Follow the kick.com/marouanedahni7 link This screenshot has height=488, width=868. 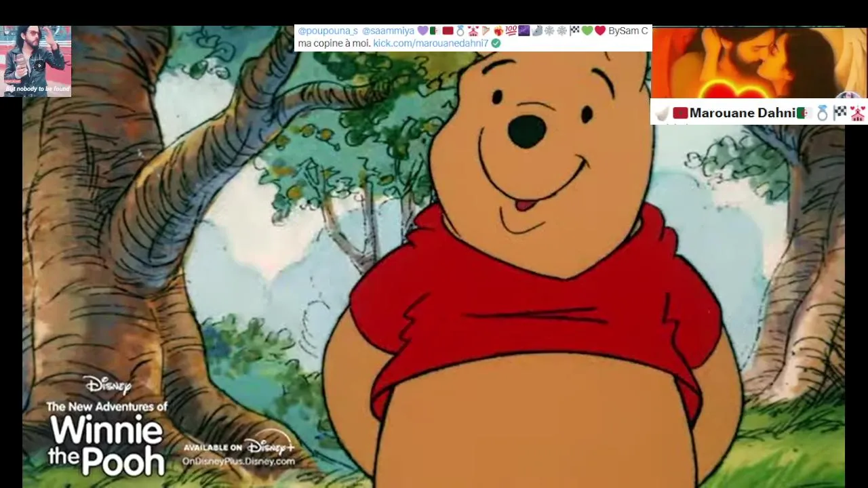click(x=431, y=43)
